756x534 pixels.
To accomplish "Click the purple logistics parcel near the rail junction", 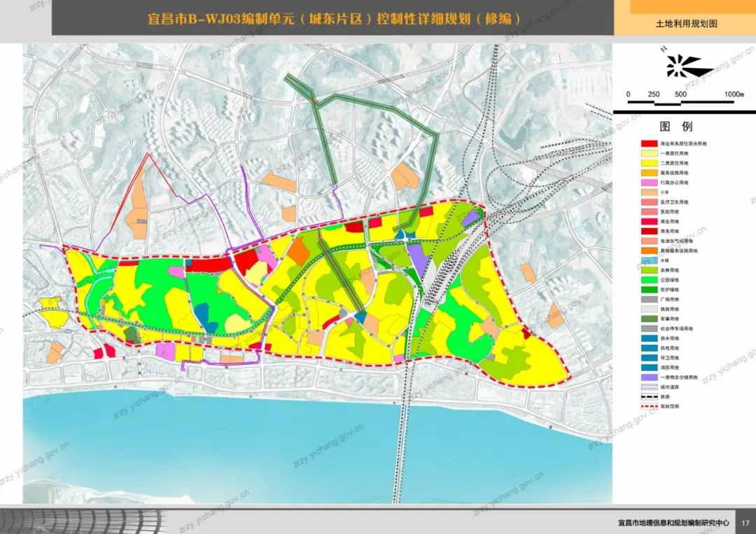I will 472,218.
